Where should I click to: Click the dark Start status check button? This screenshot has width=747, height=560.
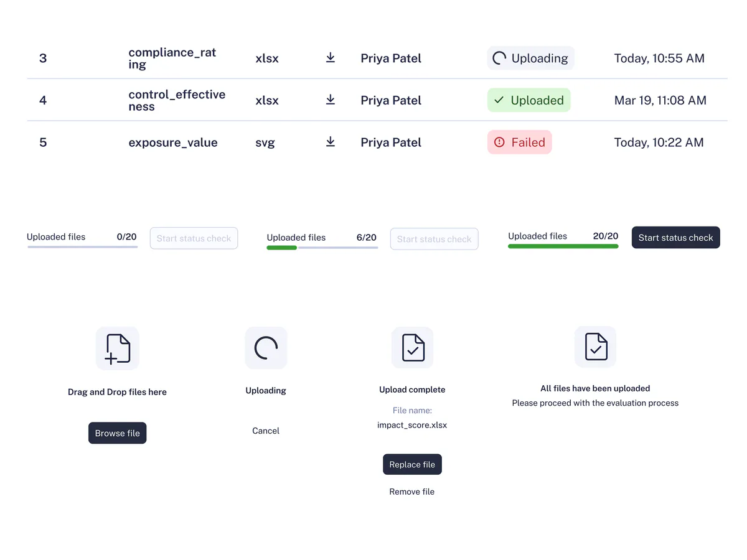click(x=676, y=237)
